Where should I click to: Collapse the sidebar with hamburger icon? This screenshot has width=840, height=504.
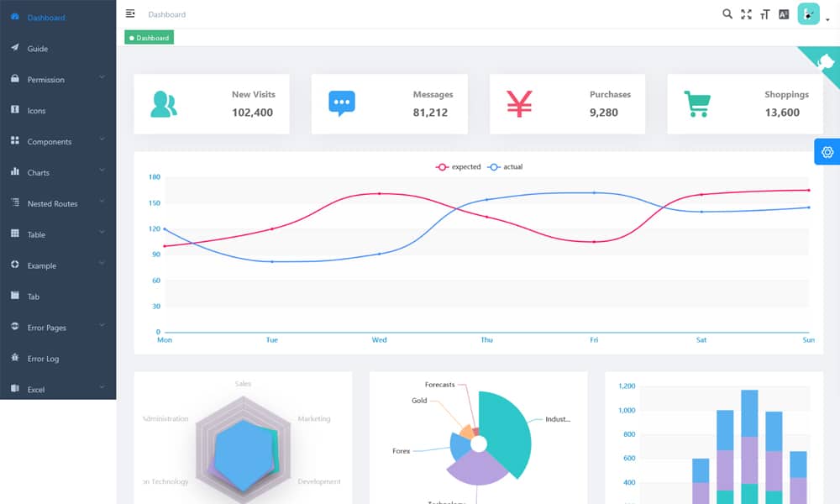130,14
